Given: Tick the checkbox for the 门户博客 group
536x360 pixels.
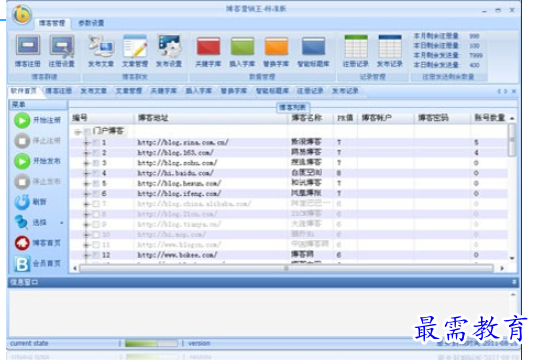Looking at the screenshot, I should click(x=88, y=132).
